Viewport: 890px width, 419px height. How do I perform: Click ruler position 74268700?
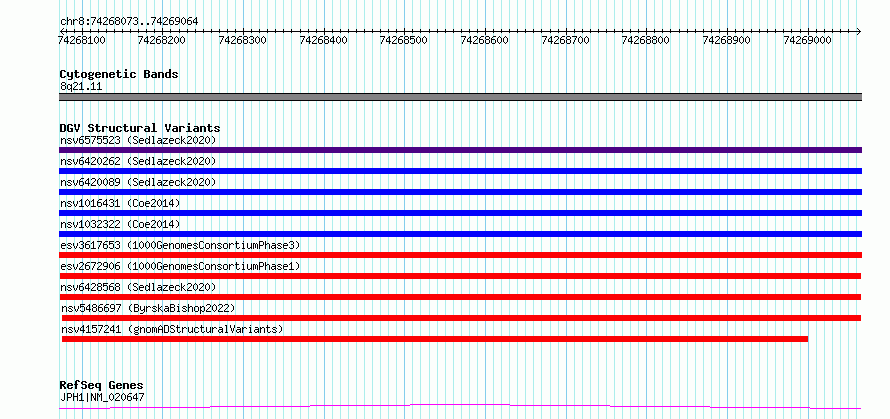[566, 40]
